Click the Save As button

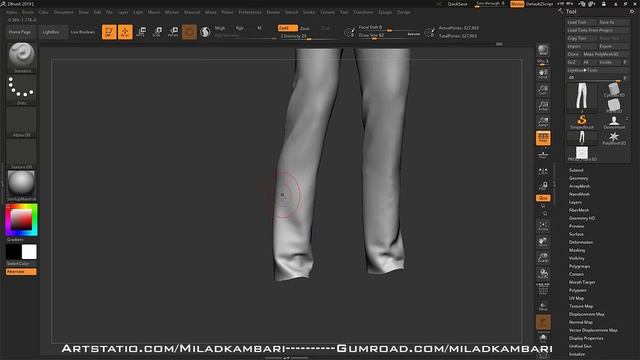pos(613,22)
